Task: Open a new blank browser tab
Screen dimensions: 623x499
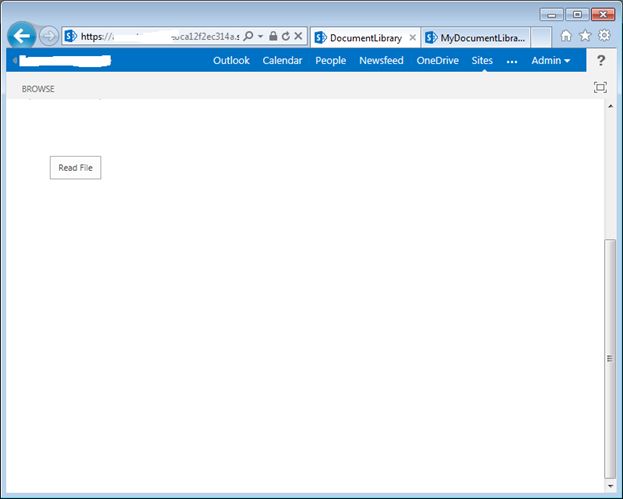Action: point(541,38)
